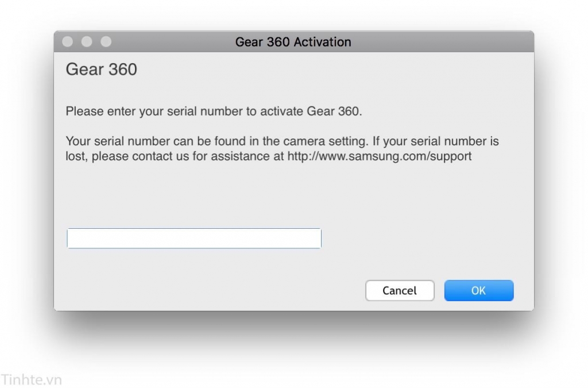
Task: Click the 'Gear 360 Activation' window title
Action: click(293, 42)
